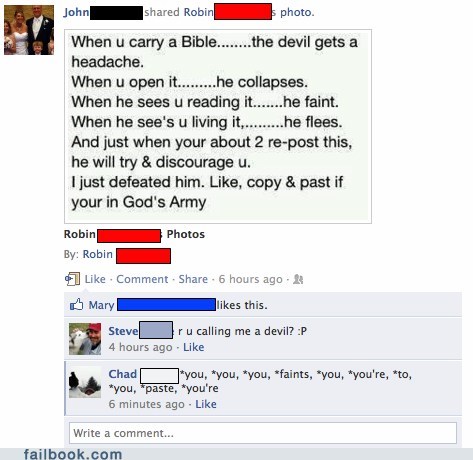Like Chad's corrections comment

(206, 404)
